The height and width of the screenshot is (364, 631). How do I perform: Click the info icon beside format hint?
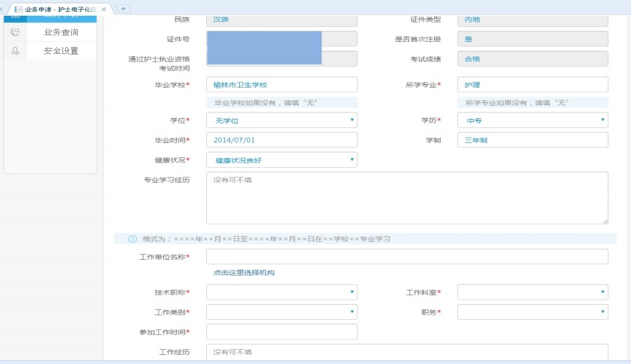[133, 239]
